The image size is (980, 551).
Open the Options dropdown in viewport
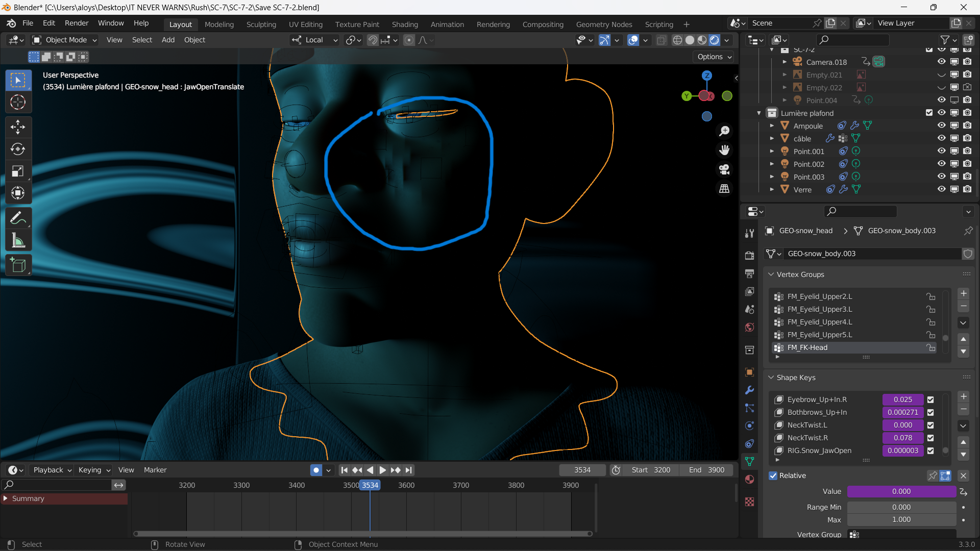click(715, 57)
